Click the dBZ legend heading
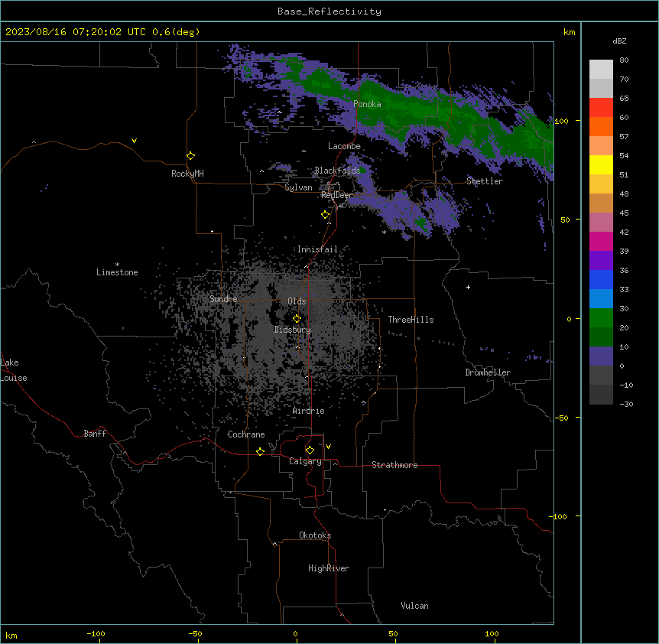 point(619,41)
